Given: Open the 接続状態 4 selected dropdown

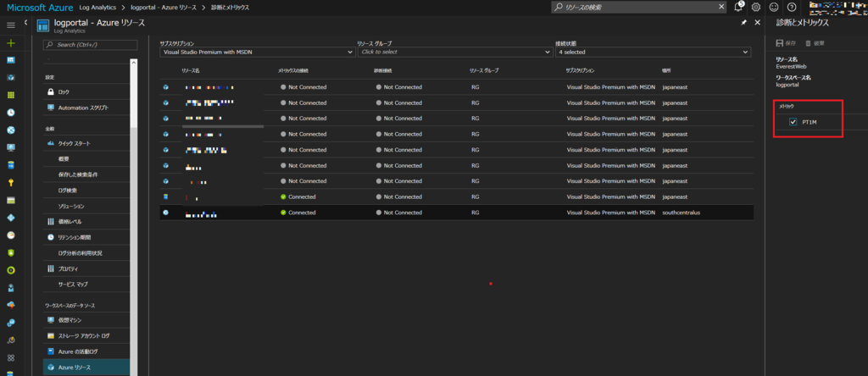Looking at the screenshot, I should pos(654,52).
